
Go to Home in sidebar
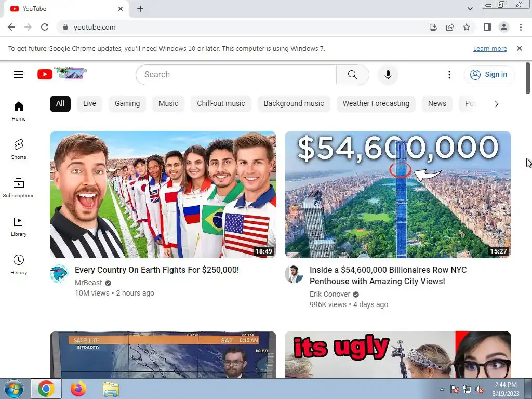tap(19, 111)
